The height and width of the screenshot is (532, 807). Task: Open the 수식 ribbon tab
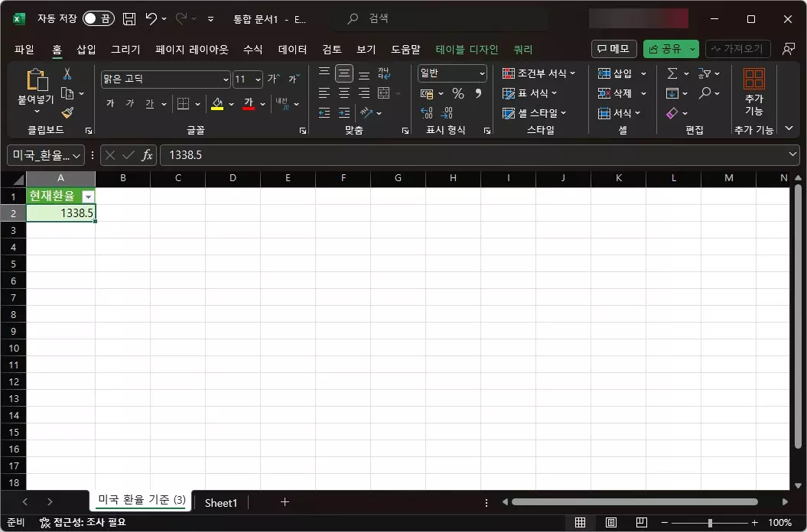point(252,50)
